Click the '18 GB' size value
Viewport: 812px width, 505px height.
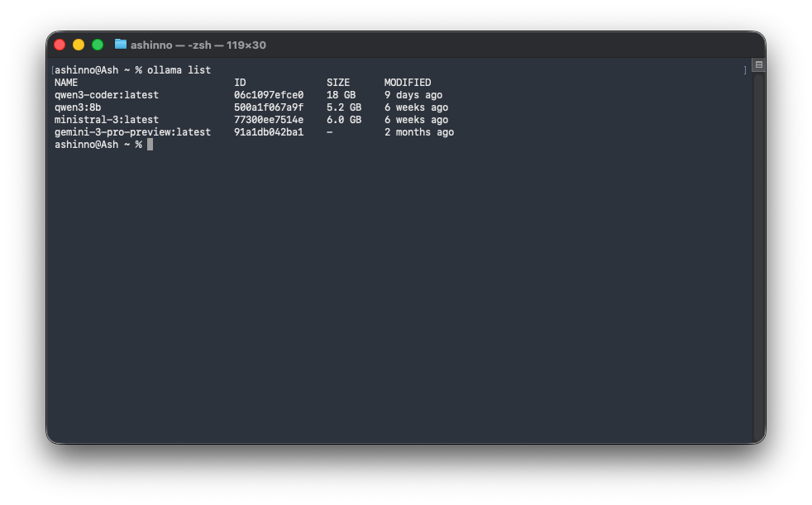[x=342, y=95]
